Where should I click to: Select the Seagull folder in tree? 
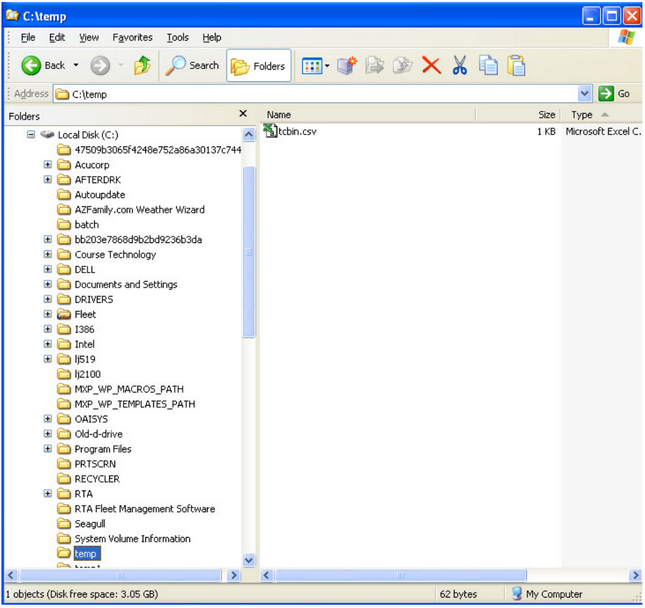90,524
